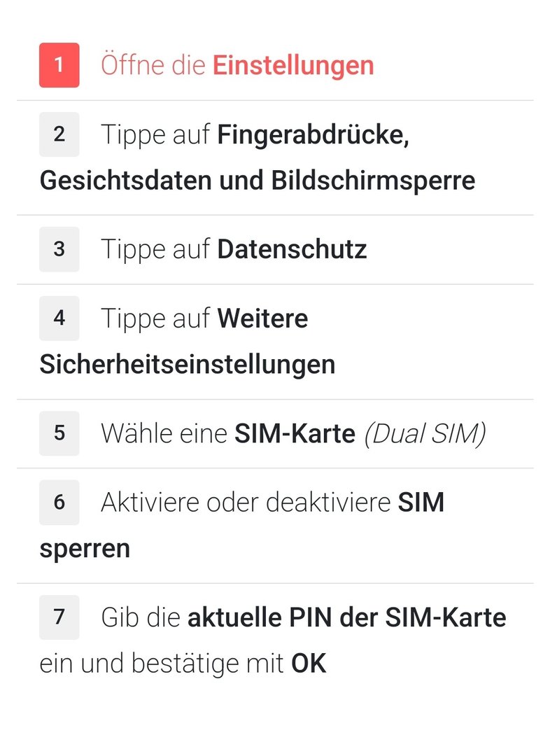The width and height of the screenshot is (550, 756).
Task: Click the red step 1 number badge
Action: coord(59,65)
